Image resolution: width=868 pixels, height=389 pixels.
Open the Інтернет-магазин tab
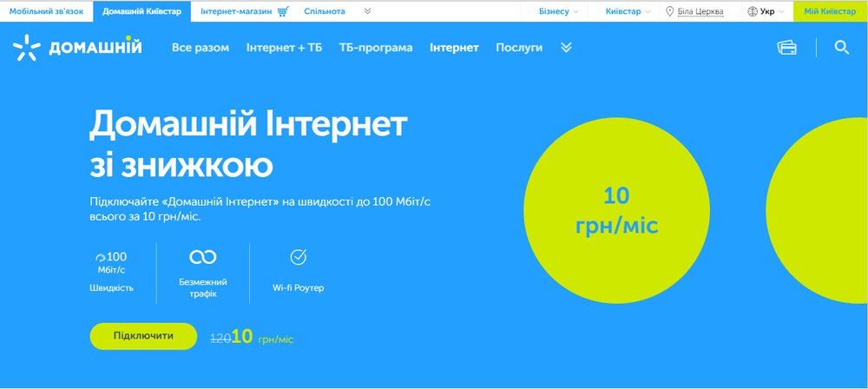[236, 11]
